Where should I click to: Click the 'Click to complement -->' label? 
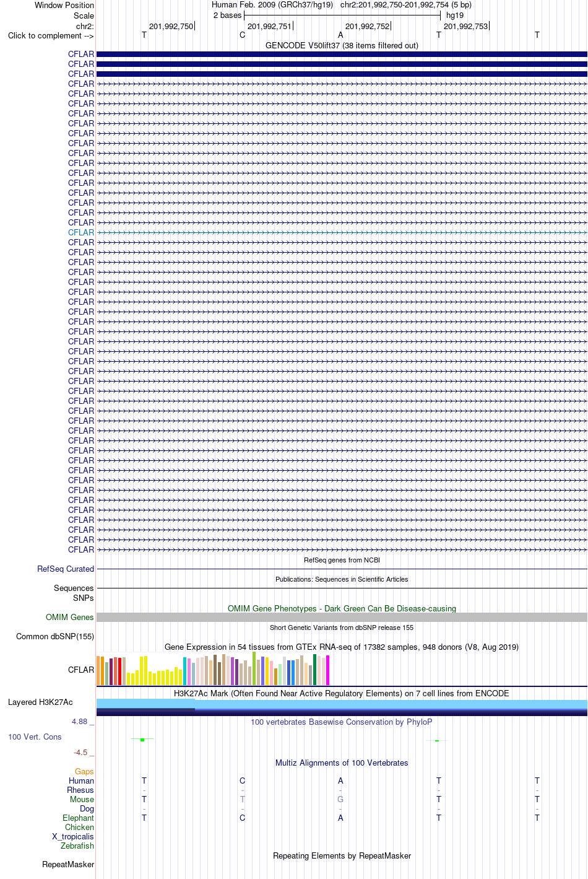point(51,35)
